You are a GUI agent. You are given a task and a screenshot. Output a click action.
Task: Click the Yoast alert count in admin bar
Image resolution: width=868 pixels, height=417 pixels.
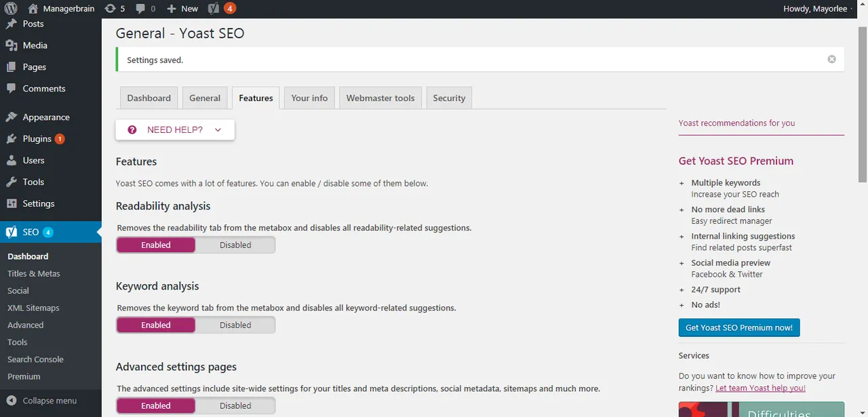(230, 9)
